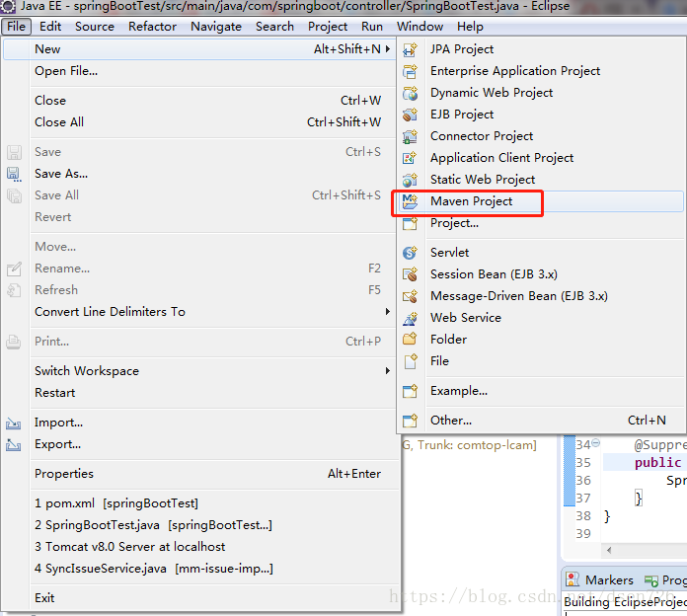687x616 pixels.
Task: Click the Maven Project icon
Action: point(410,201)
